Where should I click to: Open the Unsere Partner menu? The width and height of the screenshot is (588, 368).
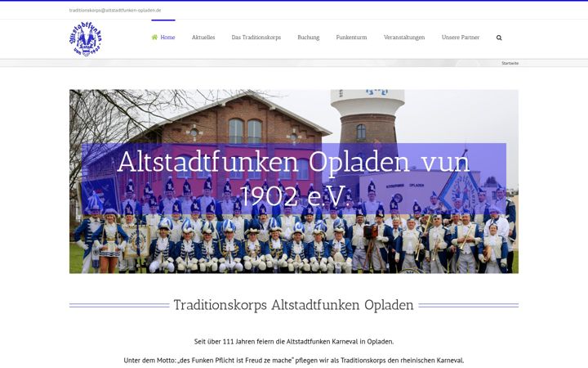coord(461,37)
